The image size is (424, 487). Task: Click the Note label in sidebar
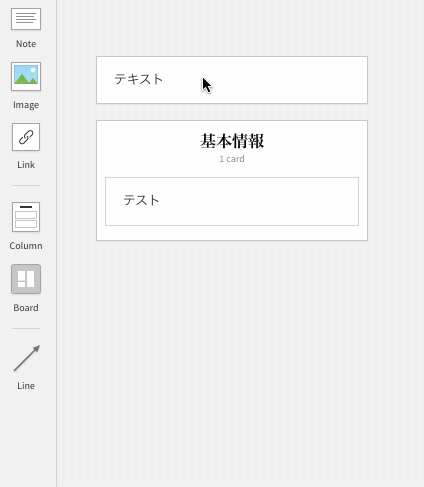point(26,44)
